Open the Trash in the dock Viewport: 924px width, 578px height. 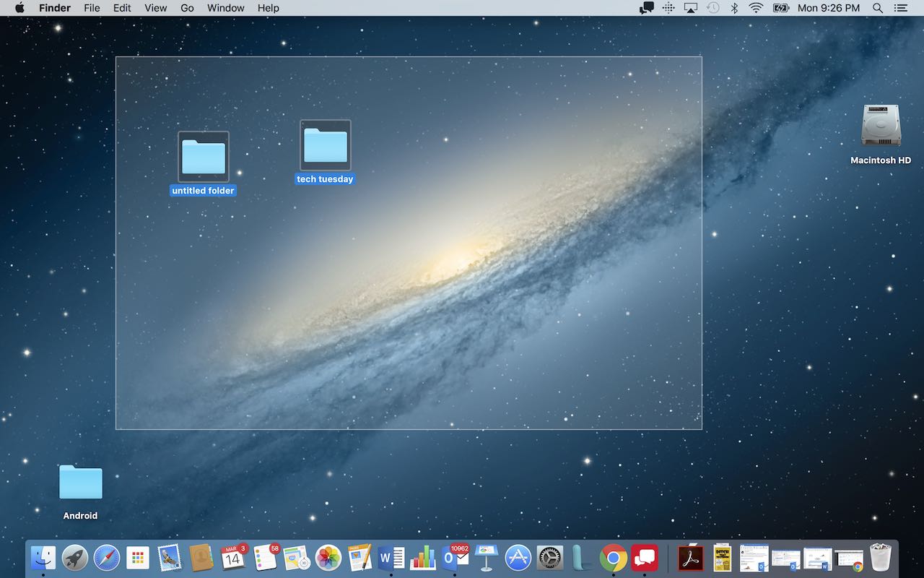(881, 558)
